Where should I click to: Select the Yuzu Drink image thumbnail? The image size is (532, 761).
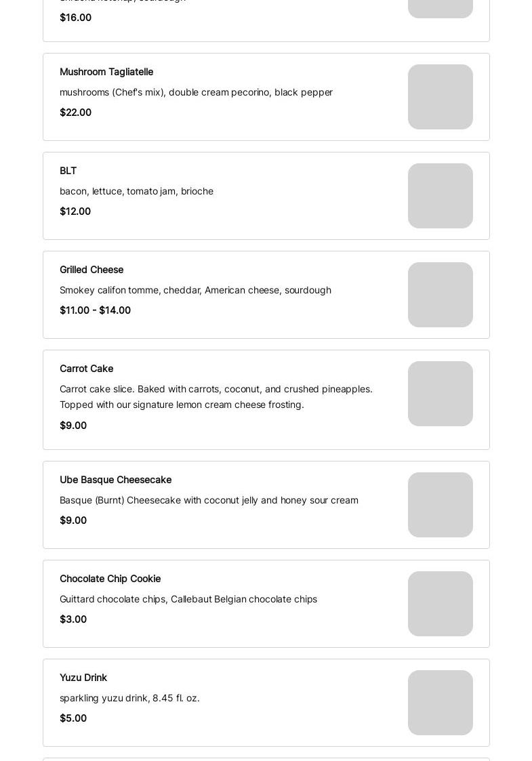point(440,703)
